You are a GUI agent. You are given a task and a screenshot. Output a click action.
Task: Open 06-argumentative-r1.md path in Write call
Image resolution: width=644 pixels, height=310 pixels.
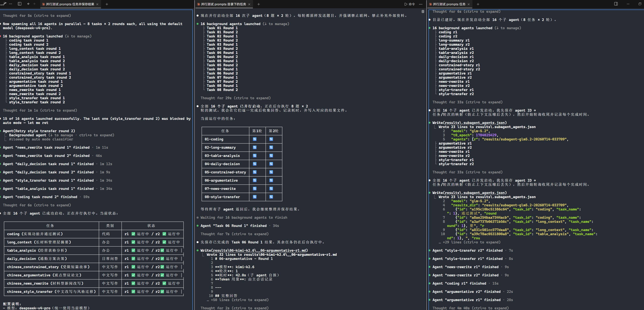pos(260,251)
